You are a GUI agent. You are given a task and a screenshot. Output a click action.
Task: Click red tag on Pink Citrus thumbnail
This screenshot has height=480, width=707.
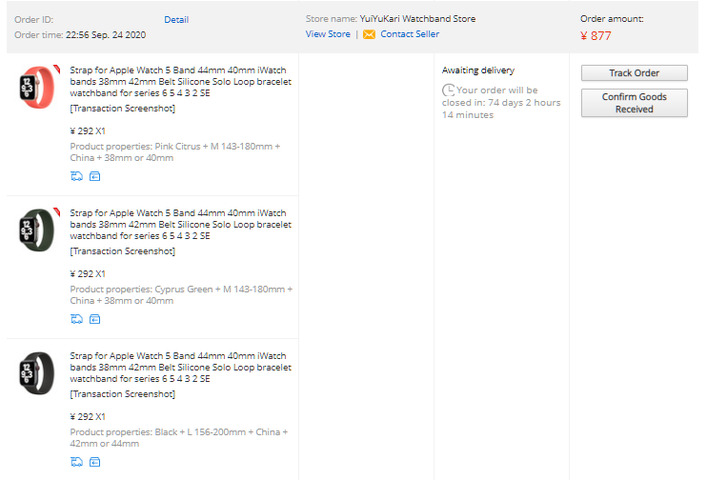coord(57,69)
